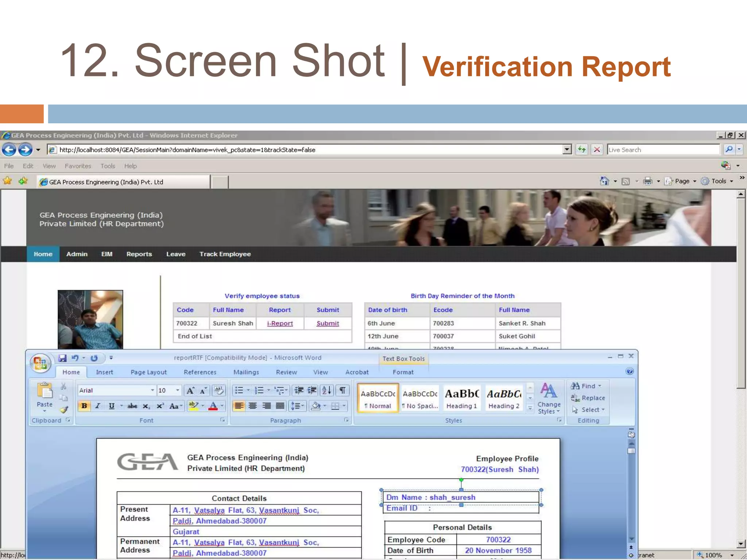Click the Bullets list icon
This screenshot has height=560, width=747.
click(239, 390)
